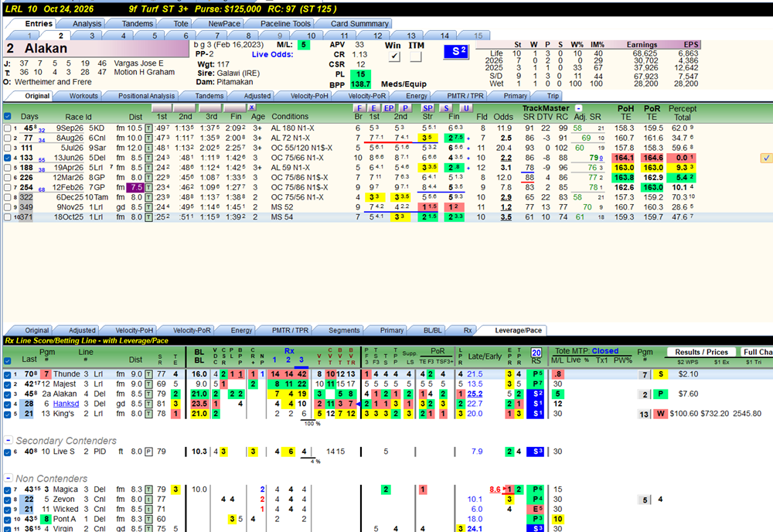Click the F running-style filter button

click(360, 108)
